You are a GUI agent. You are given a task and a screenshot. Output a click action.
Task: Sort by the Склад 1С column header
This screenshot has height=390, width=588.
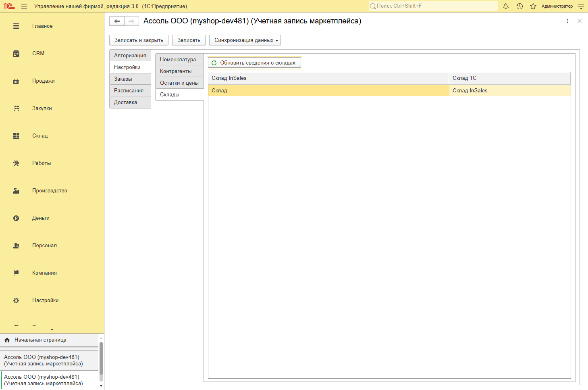tap(510, 78)
